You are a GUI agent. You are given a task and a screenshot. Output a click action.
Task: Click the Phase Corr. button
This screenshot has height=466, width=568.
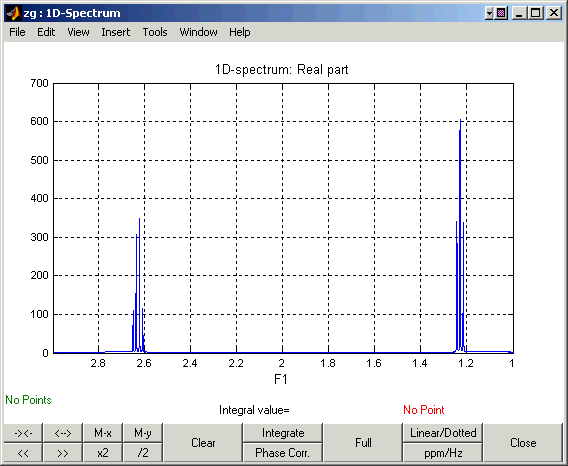tap(283, 453)
